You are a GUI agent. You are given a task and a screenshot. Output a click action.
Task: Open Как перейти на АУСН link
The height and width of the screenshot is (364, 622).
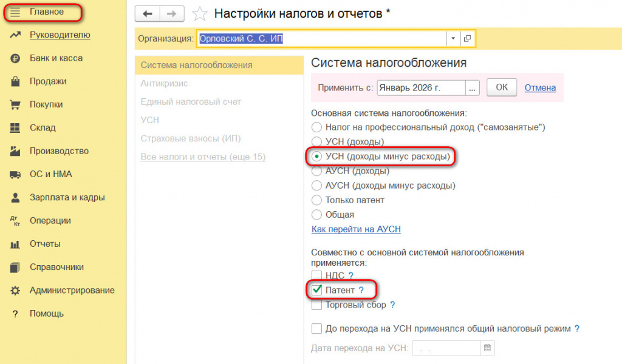[356, 229]
